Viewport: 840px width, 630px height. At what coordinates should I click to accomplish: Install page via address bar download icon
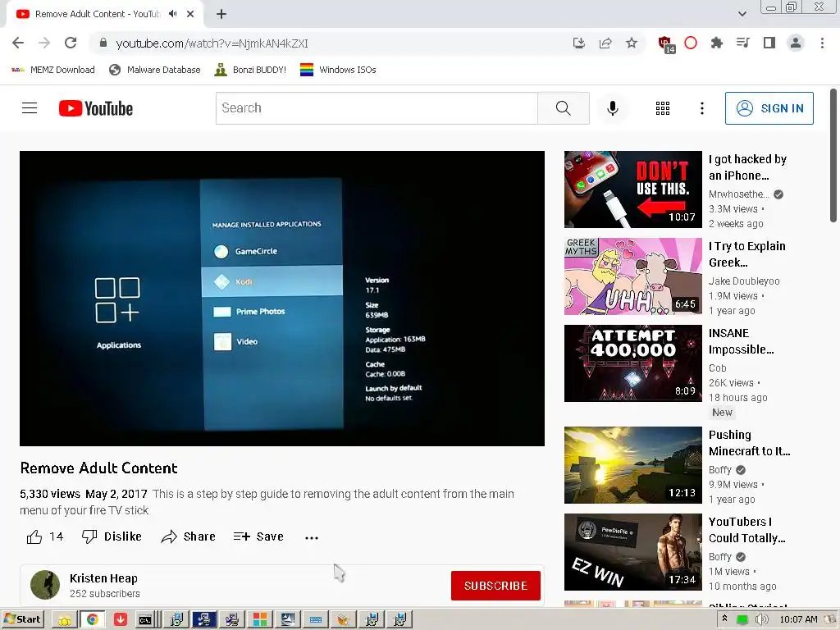(578, 43)
